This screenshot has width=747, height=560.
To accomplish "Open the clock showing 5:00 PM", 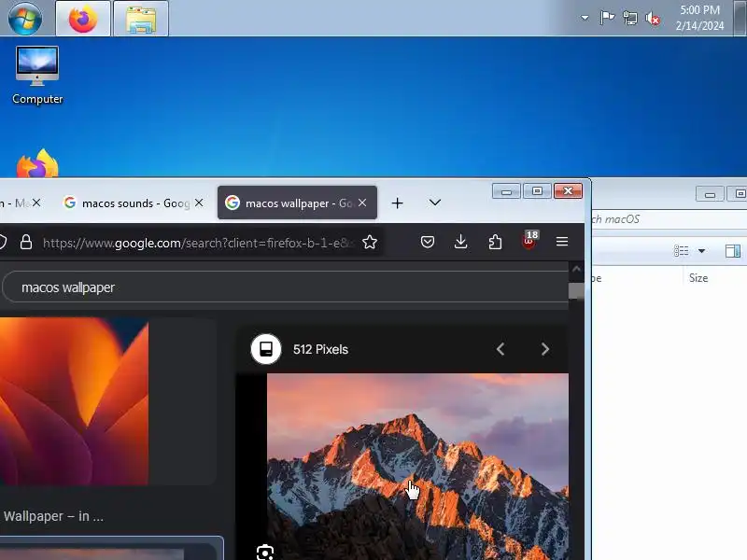I will coord(699,18).
